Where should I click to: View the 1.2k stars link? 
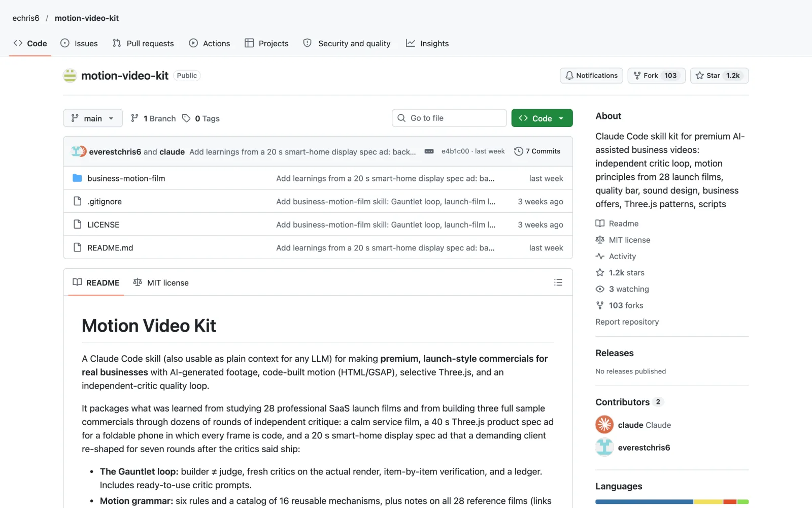pos(620,273)
